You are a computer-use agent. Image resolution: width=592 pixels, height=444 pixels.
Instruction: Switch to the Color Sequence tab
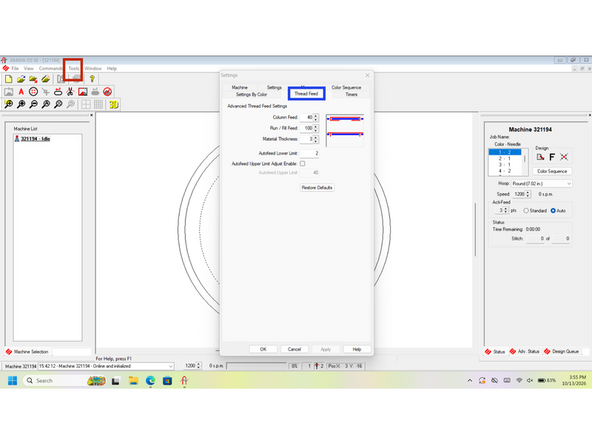tap(346, 87)
